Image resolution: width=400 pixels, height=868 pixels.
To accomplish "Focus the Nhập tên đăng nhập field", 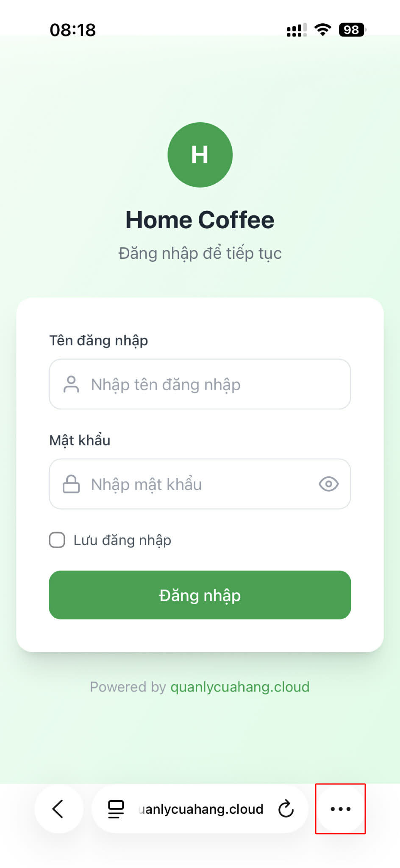I will (x=200, y=384).
